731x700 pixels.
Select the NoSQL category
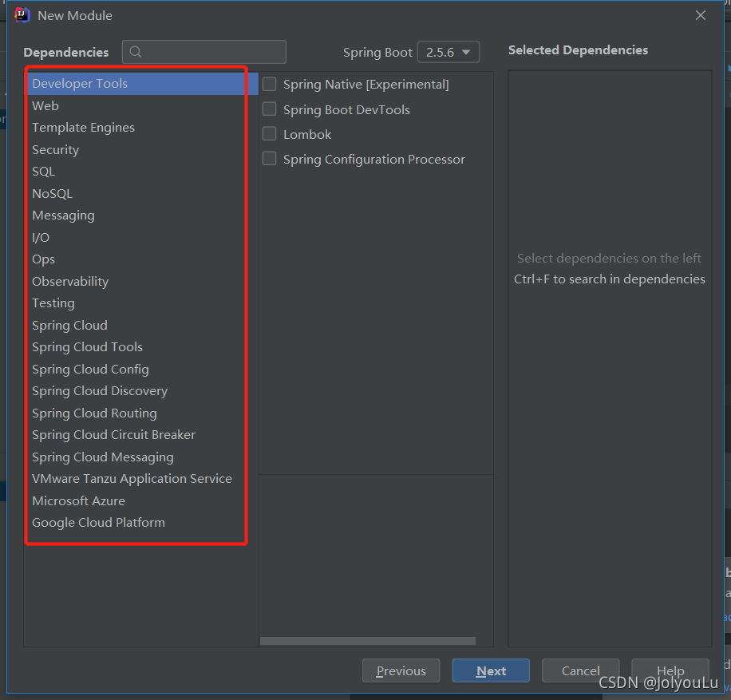click(x=141, y=193)
